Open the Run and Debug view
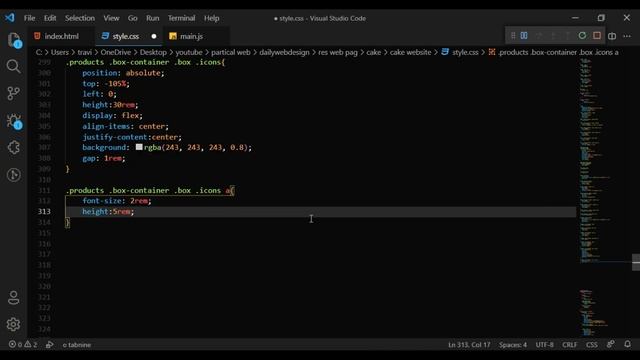 (13, 121)
